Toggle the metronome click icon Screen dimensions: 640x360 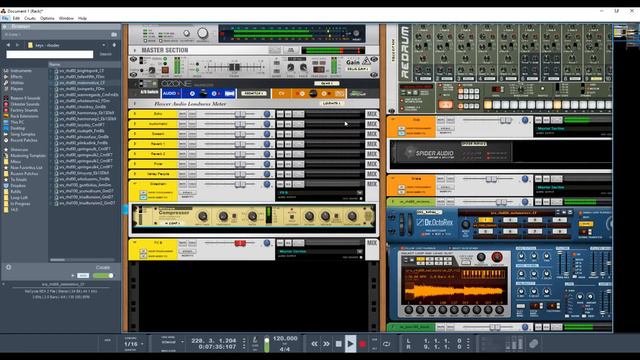tap(255, 340)
